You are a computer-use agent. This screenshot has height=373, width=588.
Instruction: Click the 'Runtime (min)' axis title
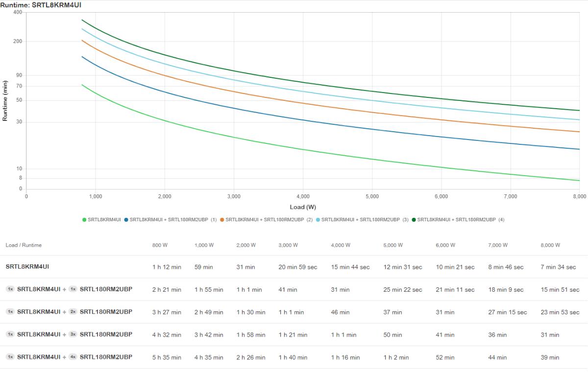pyautogui.click(x=5, y=100)
